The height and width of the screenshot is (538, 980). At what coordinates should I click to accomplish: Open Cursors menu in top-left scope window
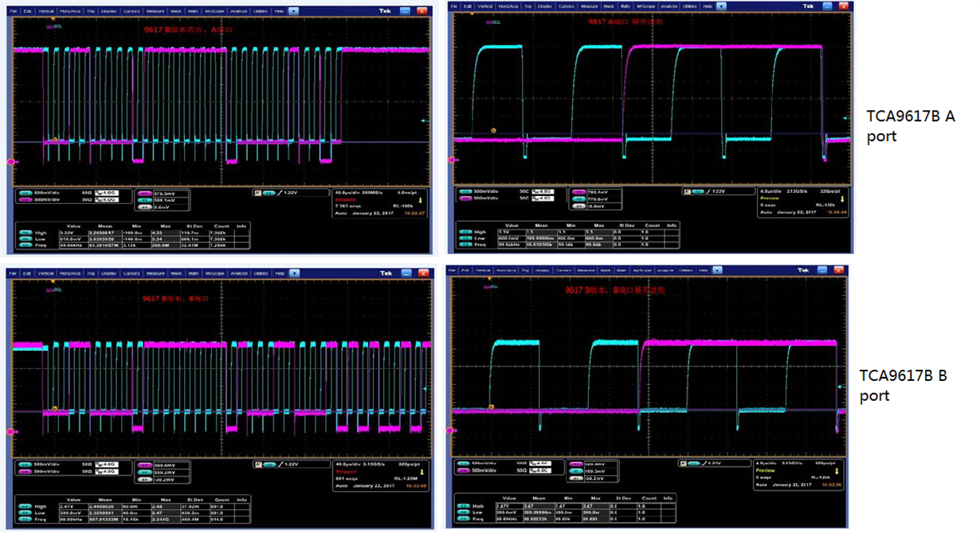131,11
